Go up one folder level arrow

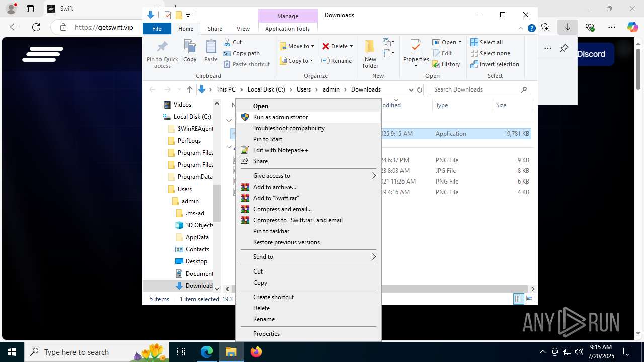pyautogui.click(x=189, y=89)
